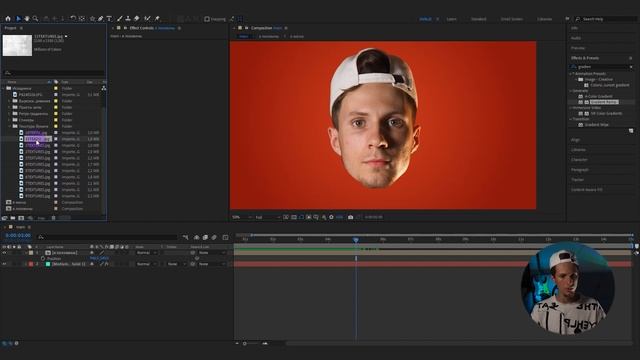
Task: Open the viewer magnification 50% dropdown
Action: coord(241,217)
